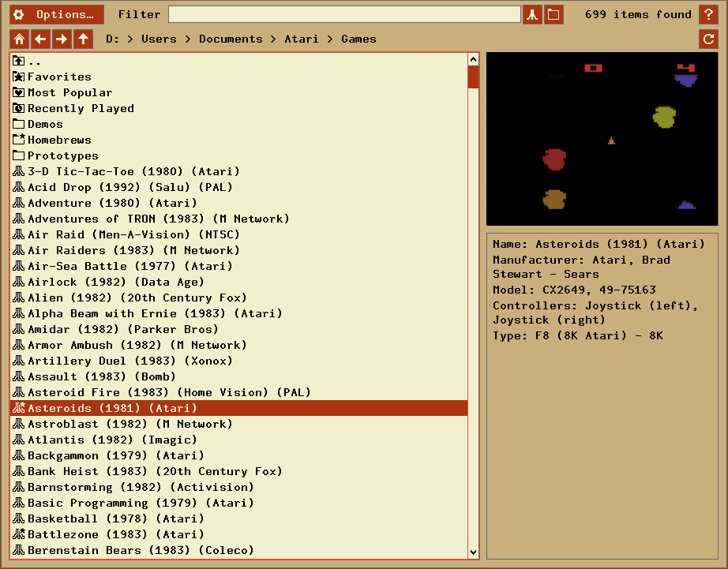This screenshot has height=569, width=728.
Task: Click the Asteroids game snapshot preview
Action: coord(602,139)
